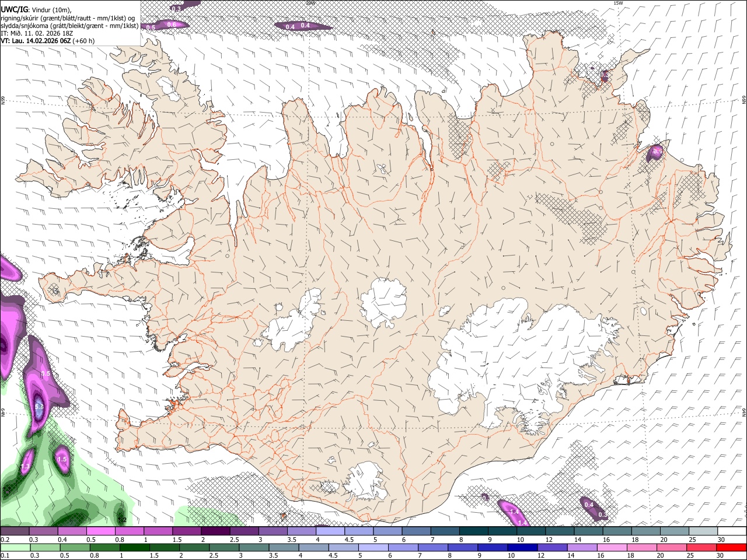The height and width of the screenshot is (560, 747).
Task: Click the '1.3' value in the green rain area
Action: coord(25,467)
